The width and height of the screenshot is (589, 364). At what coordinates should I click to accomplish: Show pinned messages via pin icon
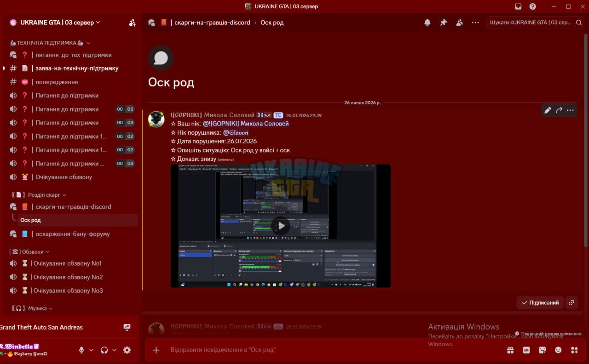click(x=444, y=23)
